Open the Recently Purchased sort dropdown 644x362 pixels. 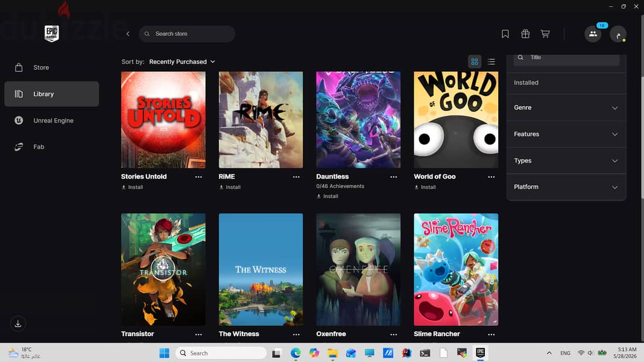click(182, 62)
